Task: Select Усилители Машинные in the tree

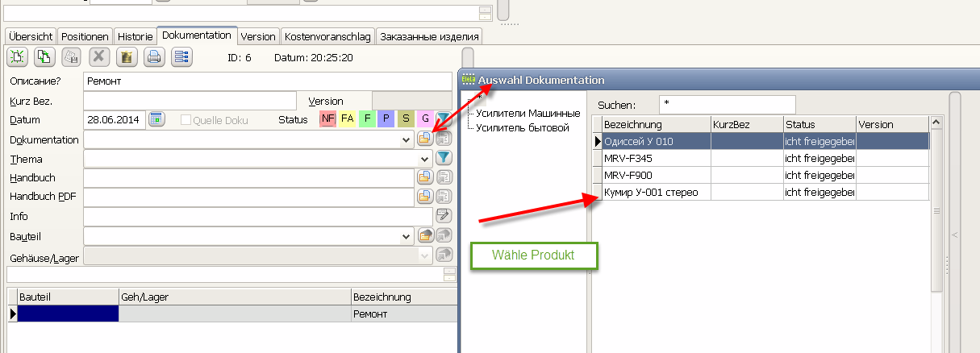Action: pos(528,113)
